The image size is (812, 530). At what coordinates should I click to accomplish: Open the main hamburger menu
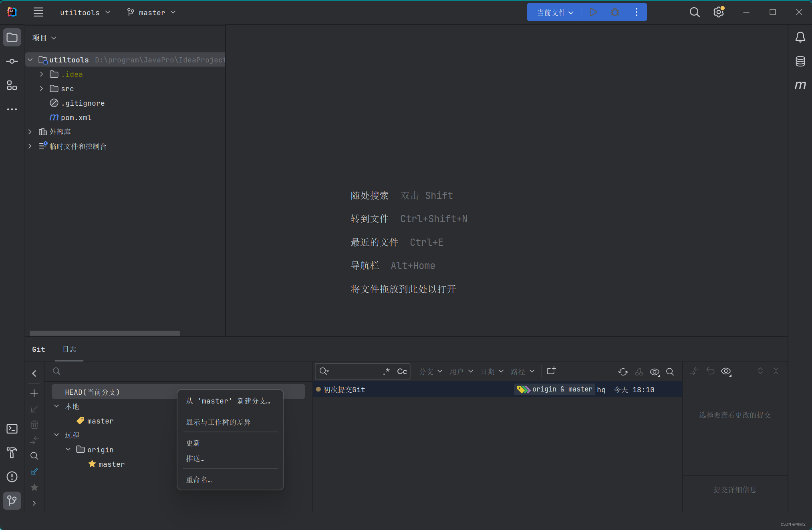(38, 12)
